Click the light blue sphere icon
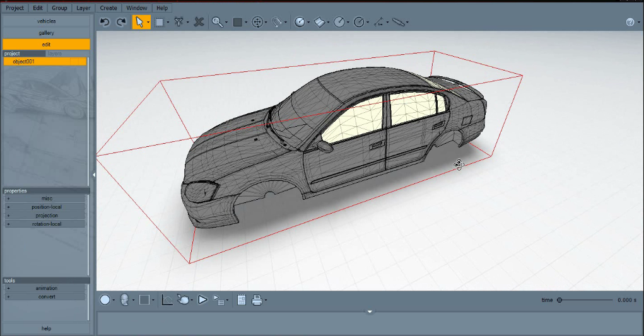644x336 pixels. [105, 300]
